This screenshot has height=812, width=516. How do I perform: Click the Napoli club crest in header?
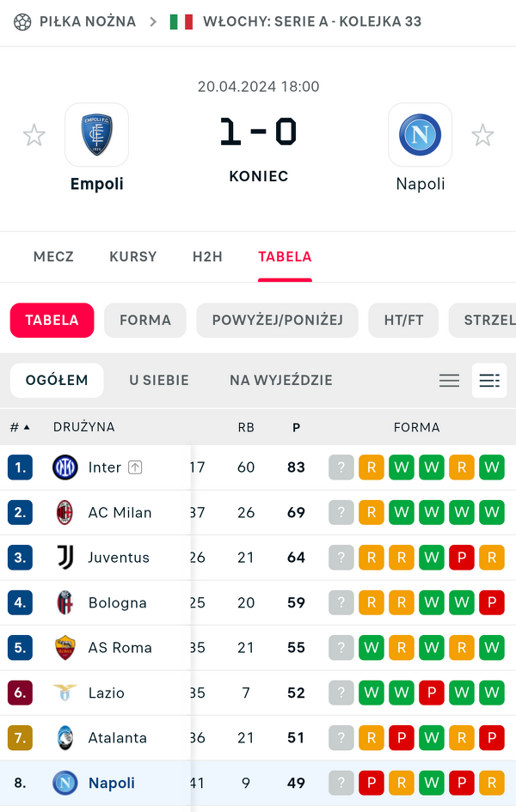click(420, 135)
